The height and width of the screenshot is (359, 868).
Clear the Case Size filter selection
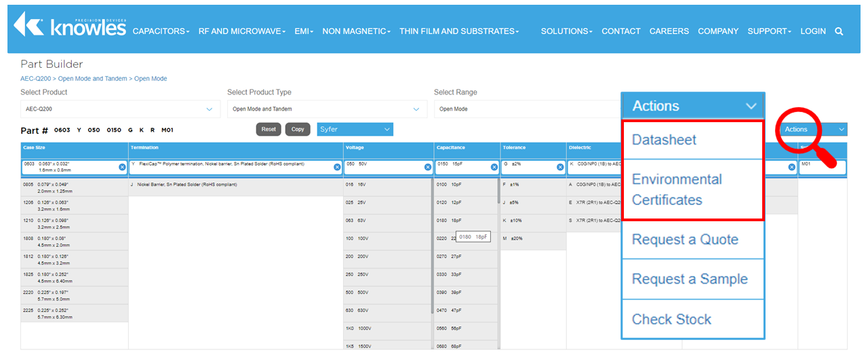click(122, 167)
